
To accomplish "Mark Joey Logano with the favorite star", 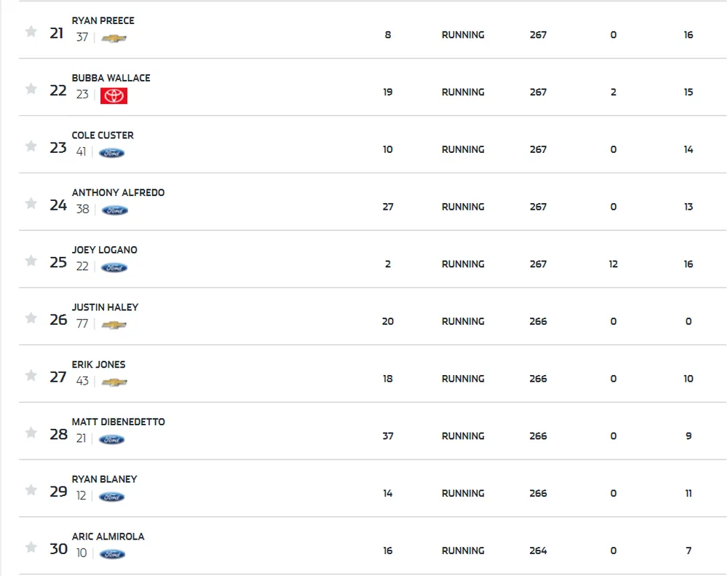I will click(31, 261).
